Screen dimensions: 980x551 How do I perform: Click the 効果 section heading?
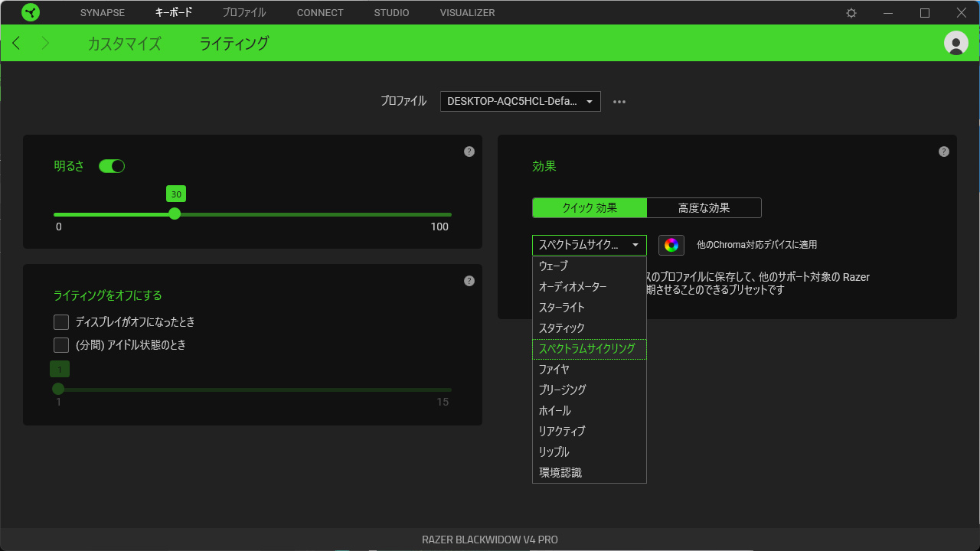click(544, 166)
